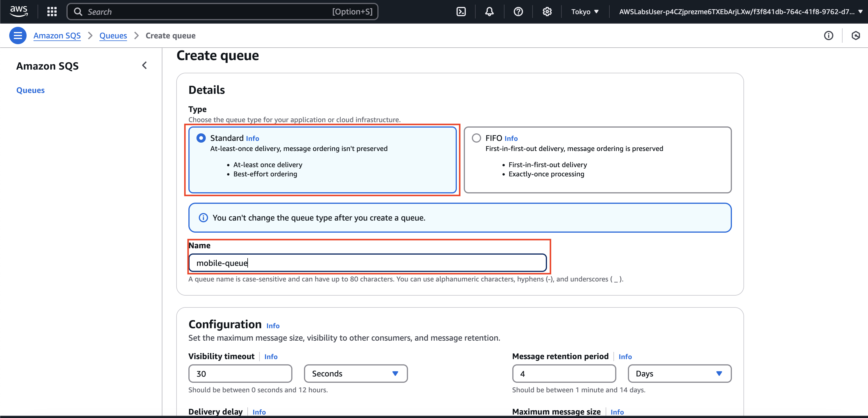The width and height of the screenshot is (868, 418).
Task: Open the settings gear icon
Action: pos(547,12)
